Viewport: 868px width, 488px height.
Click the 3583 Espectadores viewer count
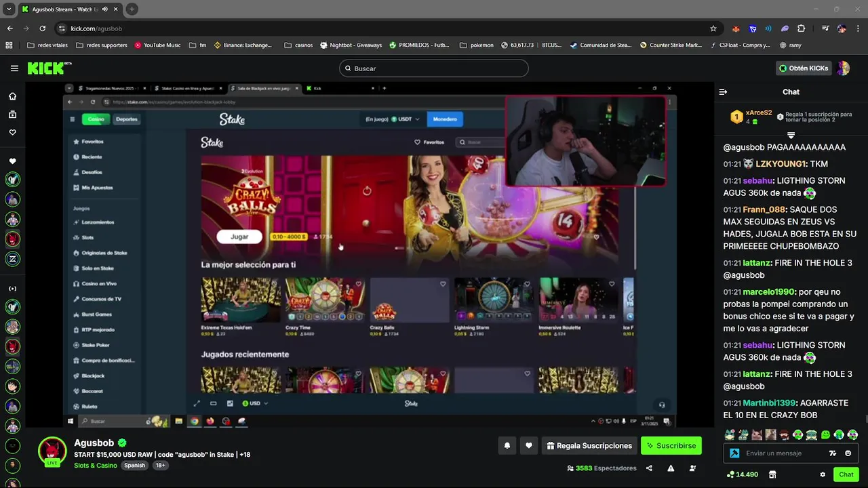pos(602,468)
